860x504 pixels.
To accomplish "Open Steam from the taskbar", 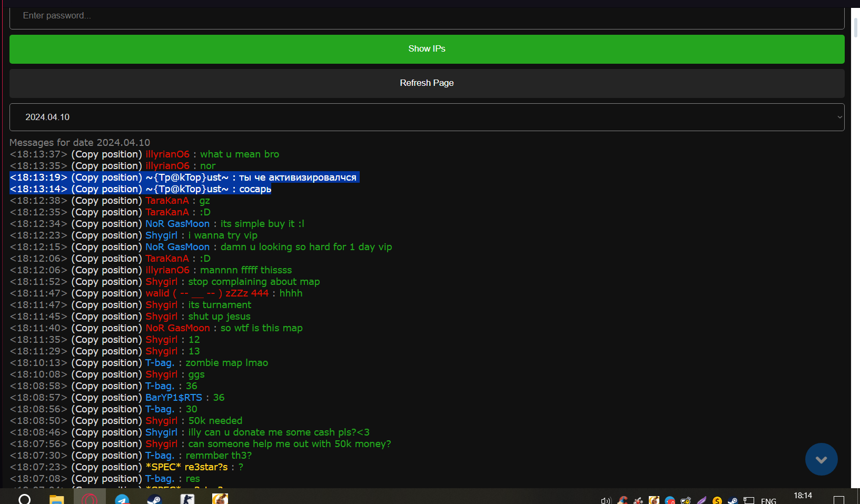I will [154, 499].
